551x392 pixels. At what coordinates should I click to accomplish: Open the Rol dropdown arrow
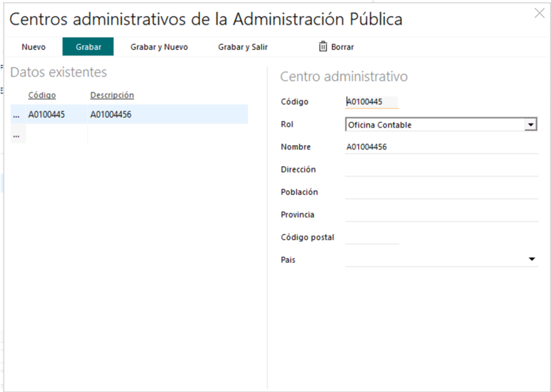pos(531,125)
